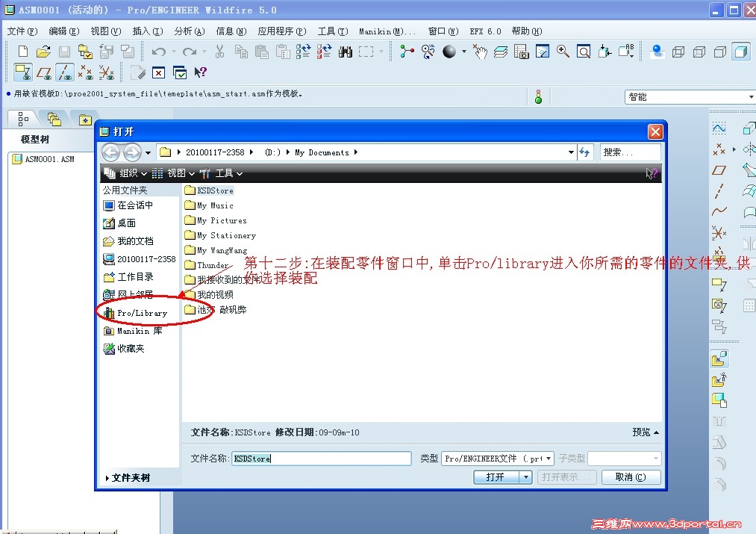Viewport: 756px width, 534px height.
Task: Expand the 预览 preview panel
Action: coord(646,432)
